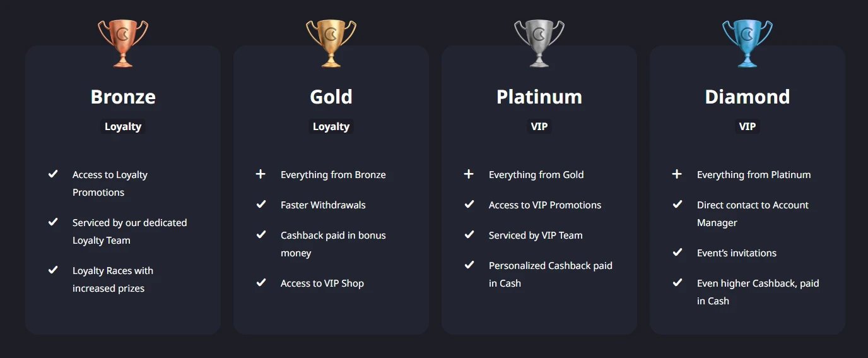Click the plus icon beside Everything from Platinum
868x358 pixels.
tap(677, 174)
